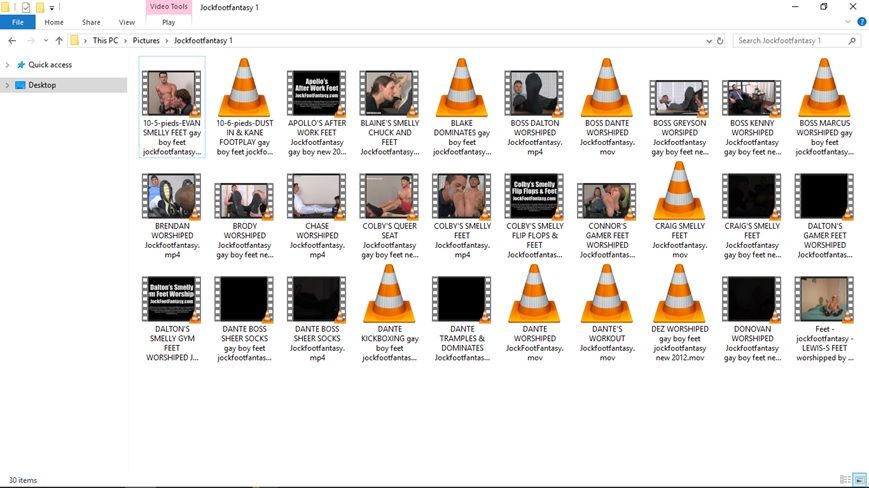Screen dimensions: 869x488
Task: Click the Video Tools contextual tab header
Action: (x=168, y=7)
